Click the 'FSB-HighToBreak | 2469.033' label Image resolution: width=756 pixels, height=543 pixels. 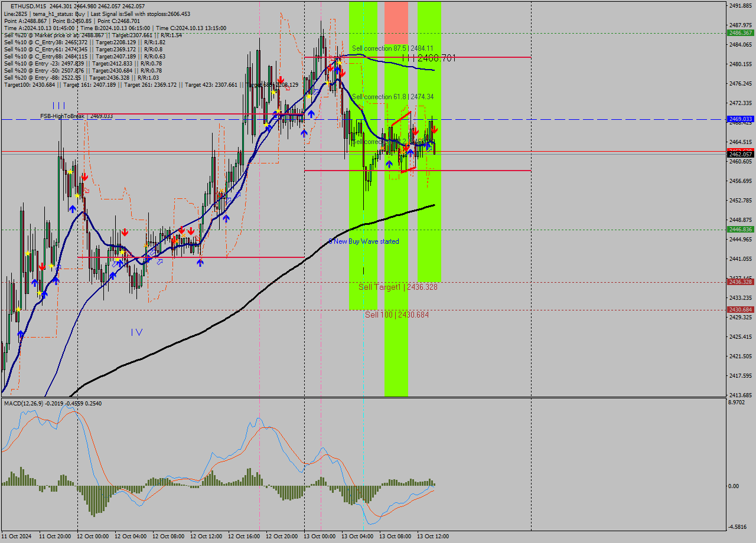pos(76,116)
